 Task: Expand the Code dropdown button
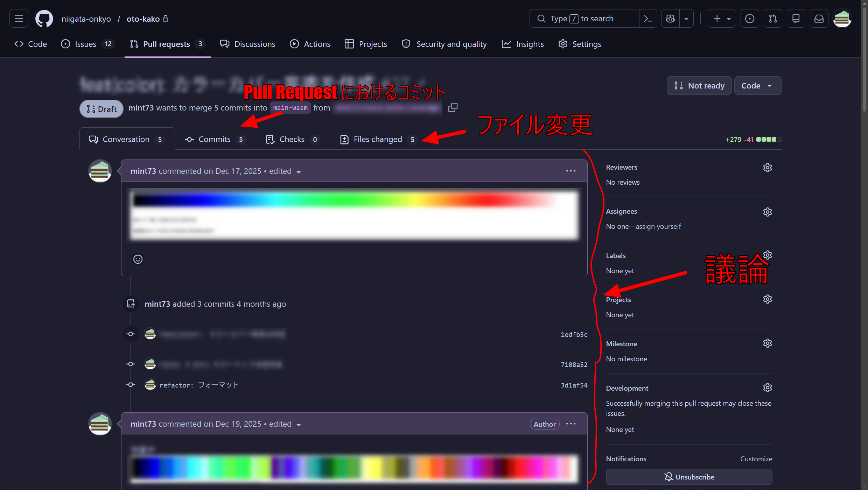pos(757,86)
